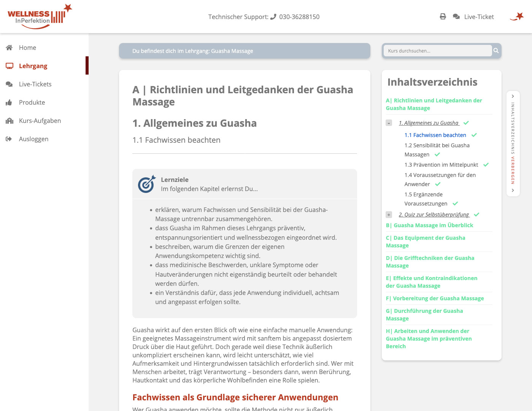The width and height of the screenshot is (532, 411).
Task: Click the search magnifier icon
Action: click(496, 51)
